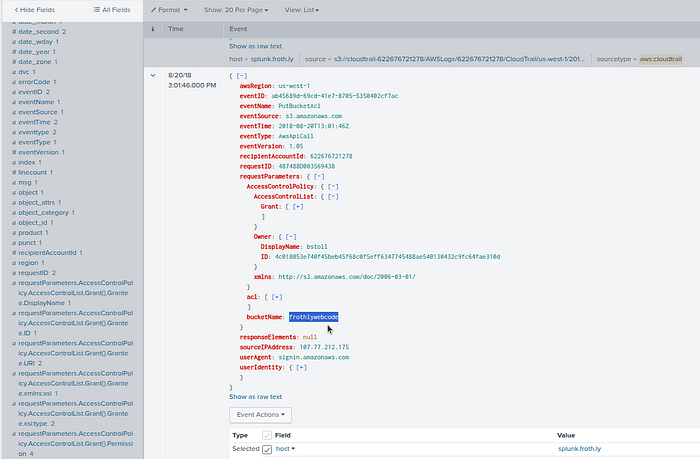Uncheck the host selected field checkbox

267,449
